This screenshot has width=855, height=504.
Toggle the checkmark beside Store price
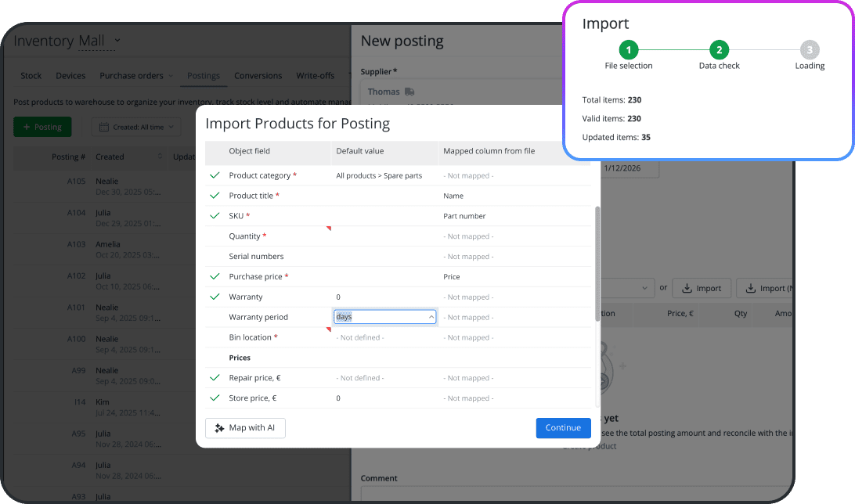point(215,398)
